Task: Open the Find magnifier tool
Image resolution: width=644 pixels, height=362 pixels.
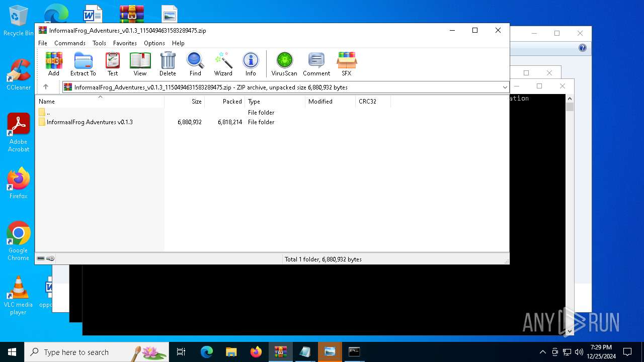Action: click(x=195, y=64)
